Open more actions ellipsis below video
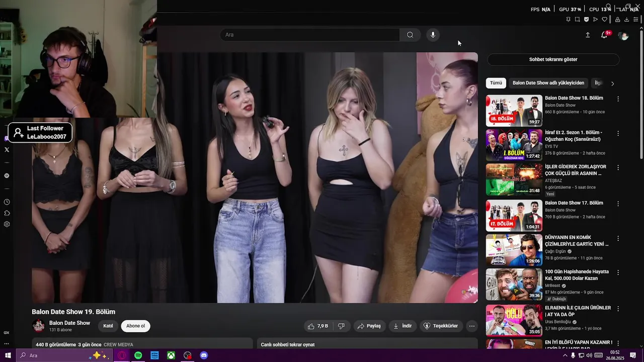 point(472,326)
